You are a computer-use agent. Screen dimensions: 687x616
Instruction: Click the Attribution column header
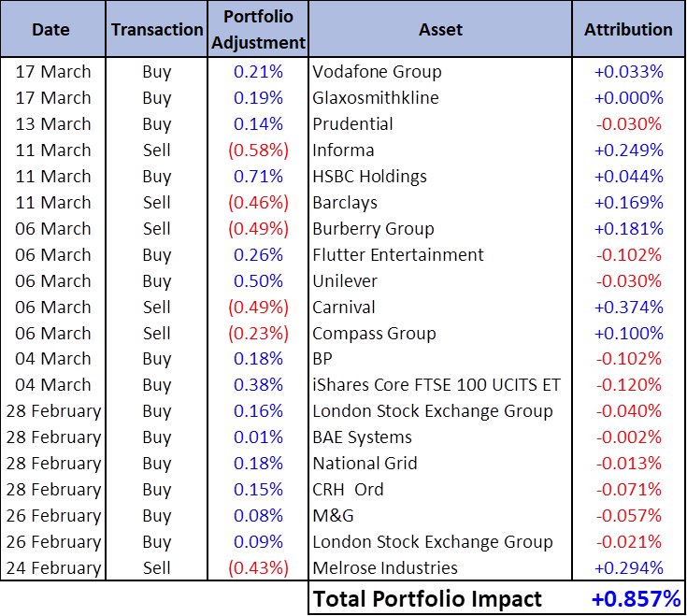pyautogui.click(x=628, y=29)
